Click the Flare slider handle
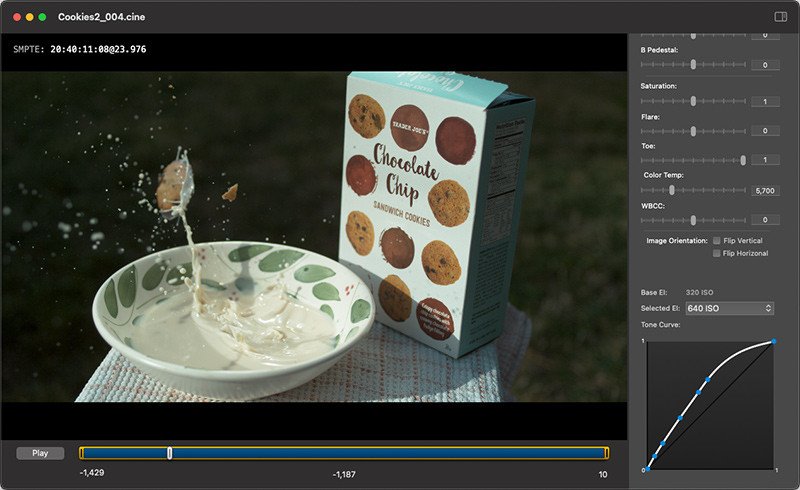This screenshot has height=490, width=800. click(x=693, y=131)
